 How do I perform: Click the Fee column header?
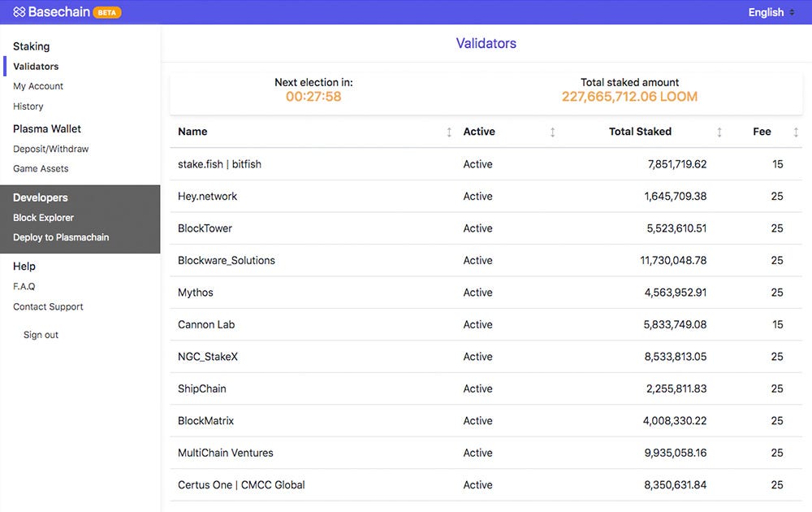762,132
